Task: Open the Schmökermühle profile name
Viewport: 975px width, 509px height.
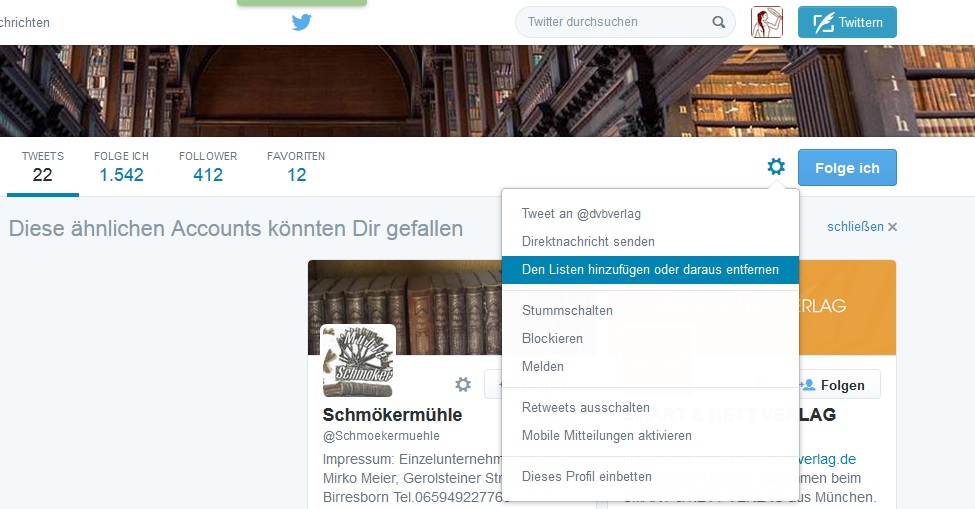Action: coord(392,415)
